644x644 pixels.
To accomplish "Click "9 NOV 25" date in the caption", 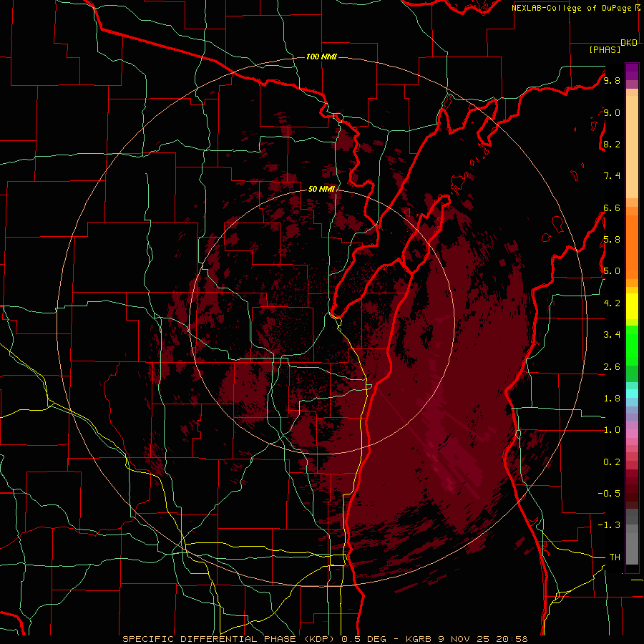I will pos(463,639).
